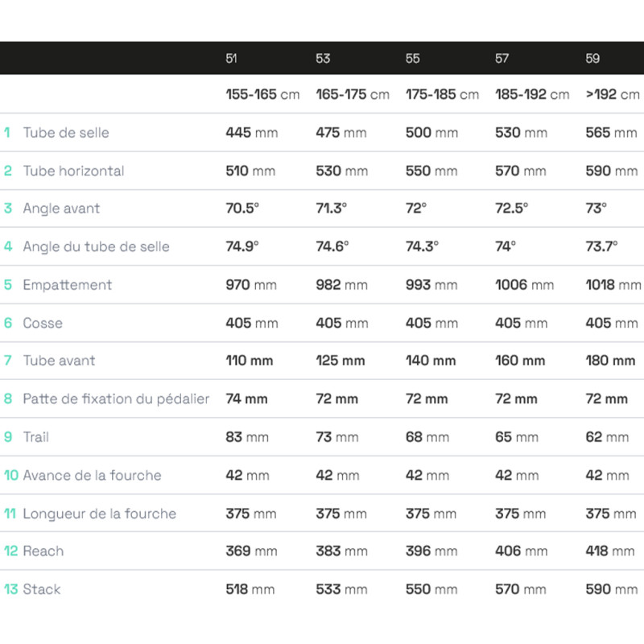Click the Trail value 83 mm
Screen dimensions: 644x644
pos(247,437)
